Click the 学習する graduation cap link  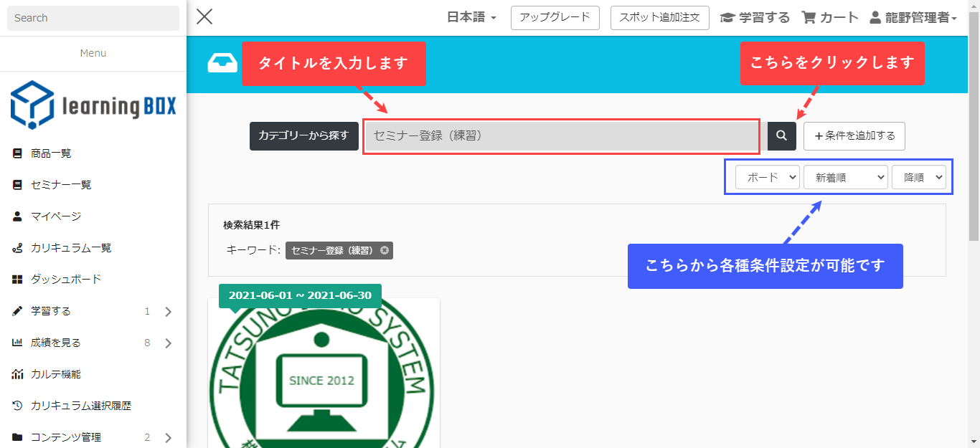755,18
